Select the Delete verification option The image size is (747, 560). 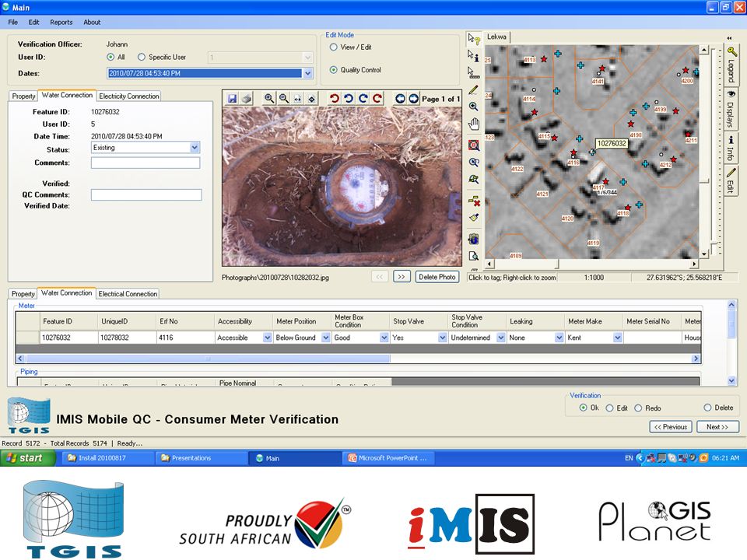(707, 408)
